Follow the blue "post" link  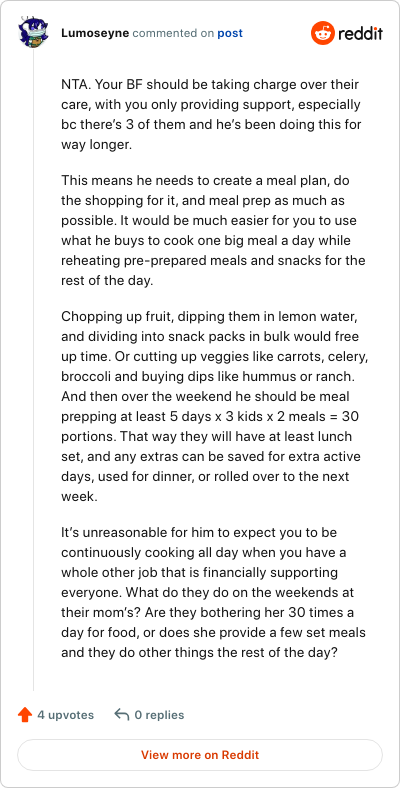coord(230,34)
